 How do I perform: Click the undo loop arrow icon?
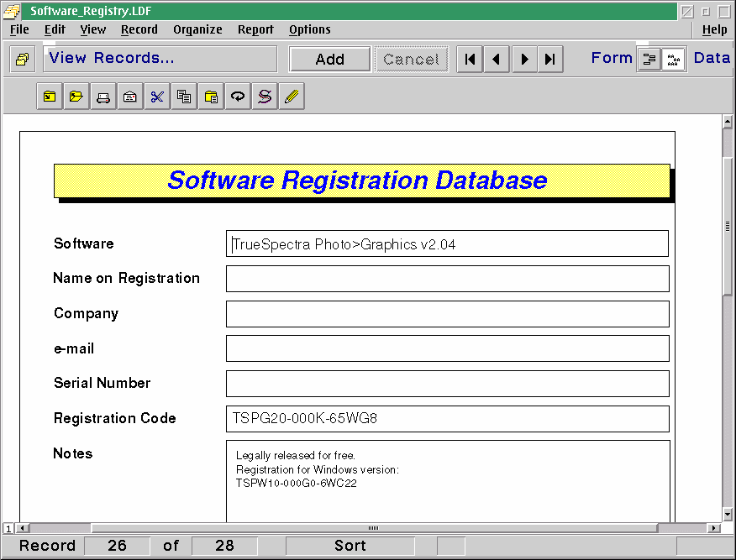click(x=238, y=97)
